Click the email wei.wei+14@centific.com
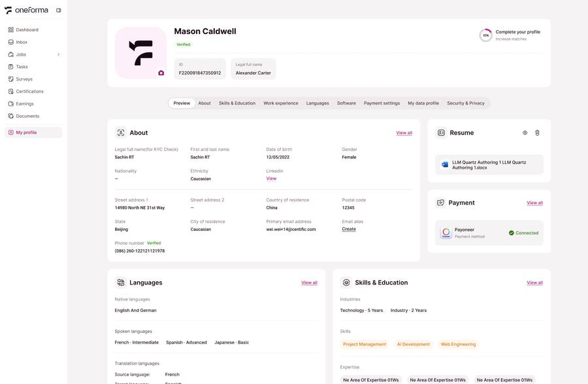The width and height of the screenshot is (588, 384). point(291,230)
